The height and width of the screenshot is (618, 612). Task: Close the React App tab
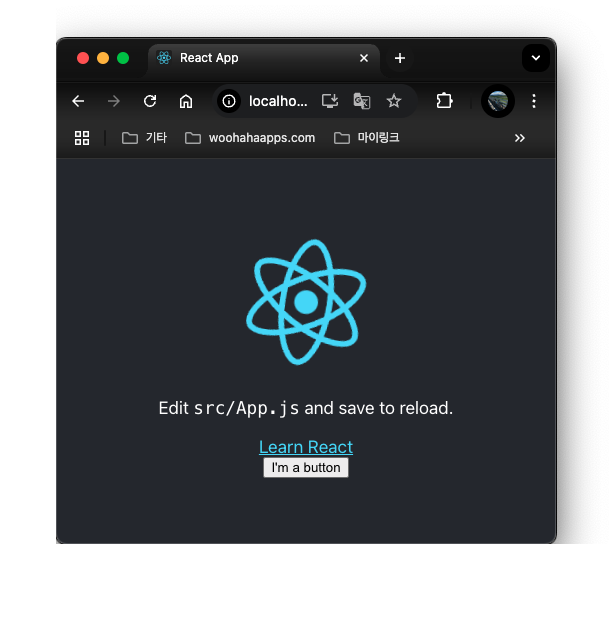364,58
